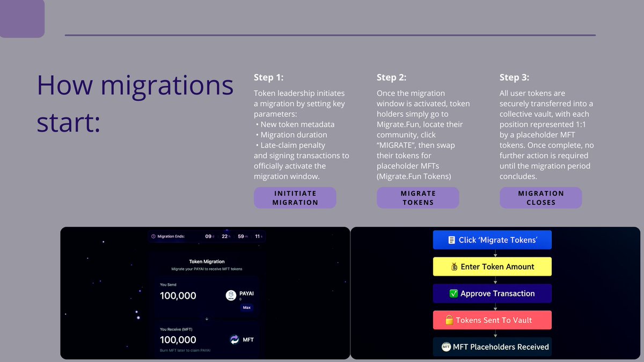The width and height of the screenshot is (644, 362).
Task: Click the You Receive 100,000 amount field
Action: (178, 339)
